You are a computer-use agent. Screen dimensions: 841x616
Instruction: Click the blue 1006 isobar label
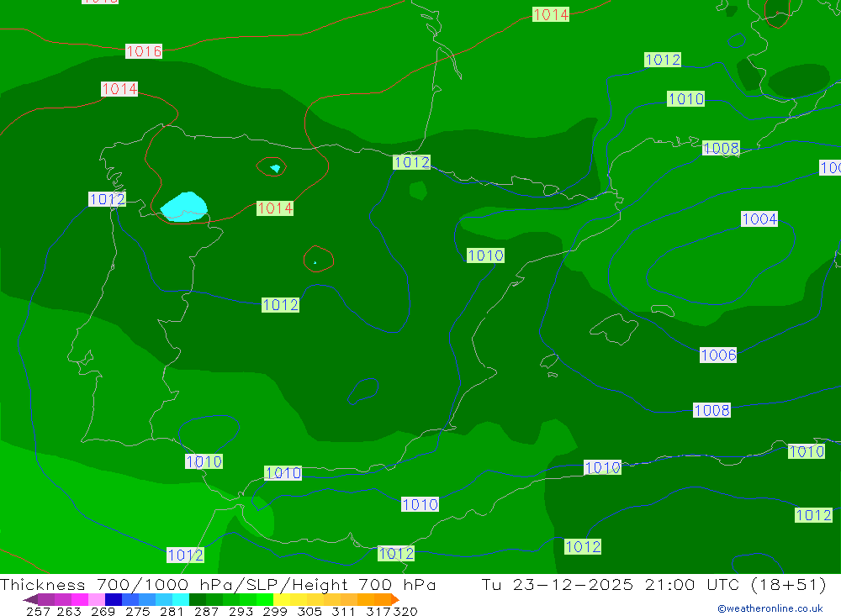point(718,355)
